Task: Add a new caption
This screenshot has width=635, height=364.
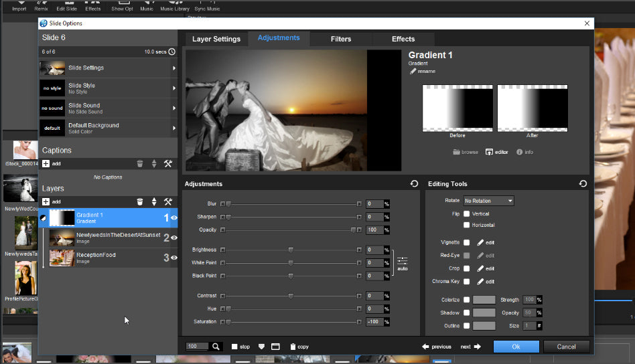Action: (x=51, y=163)
